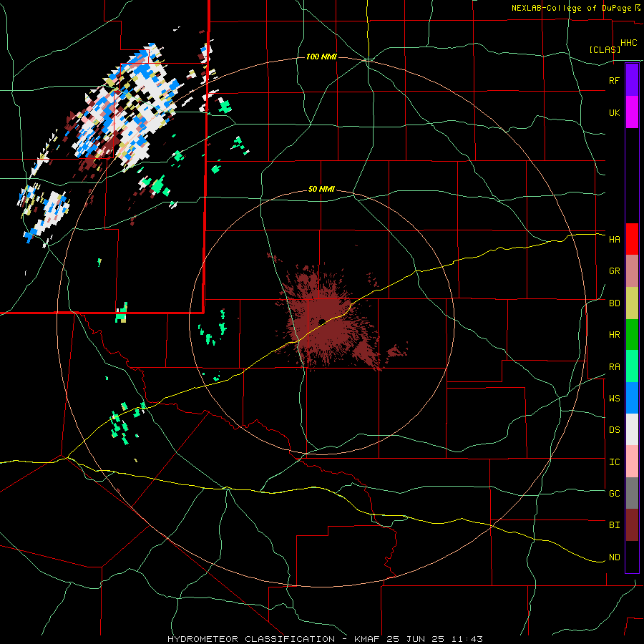Screen dimensions: 644x644
Task: Click the UK magenta legend swatch
Action: tap(632, 112)
